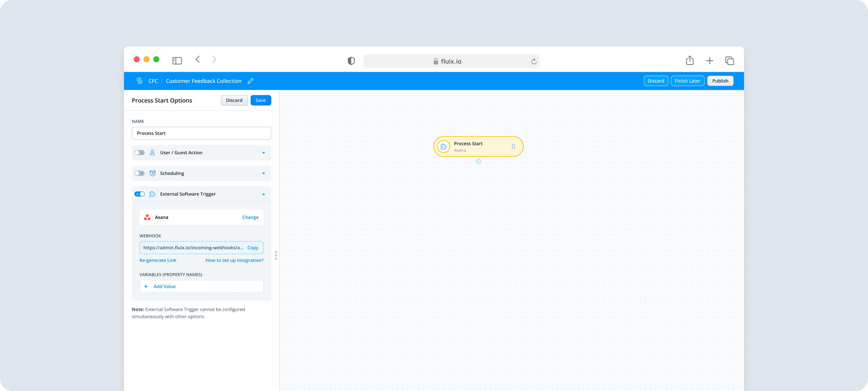The height and width of the screenshot is (391, 868).
Task: Toggle the browser sidebar icon
Action: coord(177,61)
